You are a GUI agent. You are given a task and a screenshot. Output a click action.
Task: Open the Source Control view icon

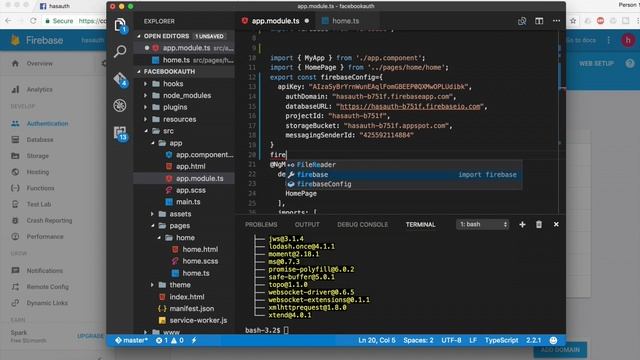[x=120, y=79]
